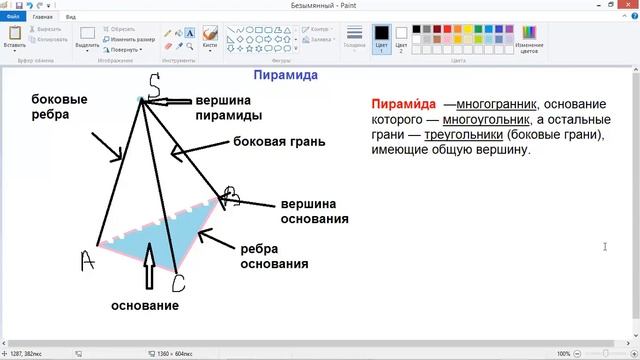Choose the Diamond shape
Screen dimensions: 640x360
240,39
